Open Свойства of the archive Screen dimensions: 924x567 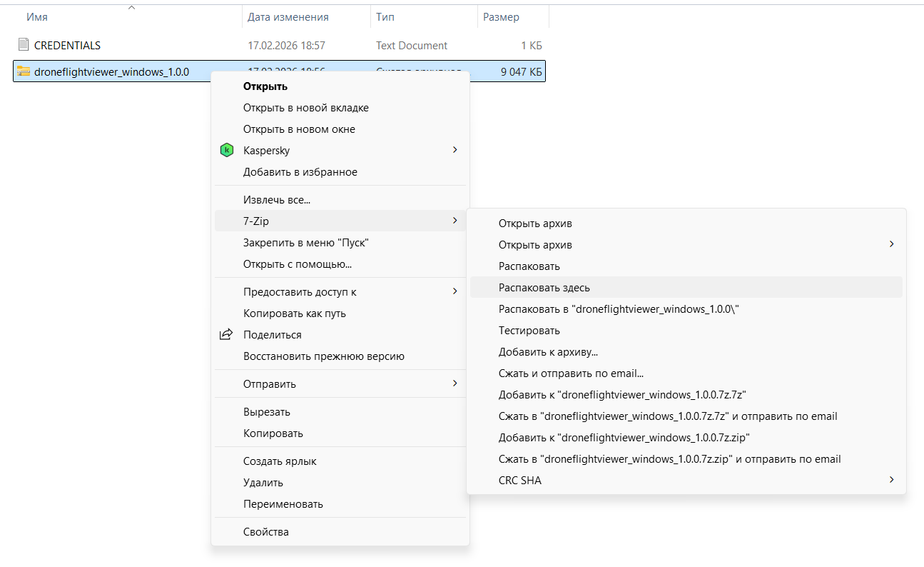point(265,532)
